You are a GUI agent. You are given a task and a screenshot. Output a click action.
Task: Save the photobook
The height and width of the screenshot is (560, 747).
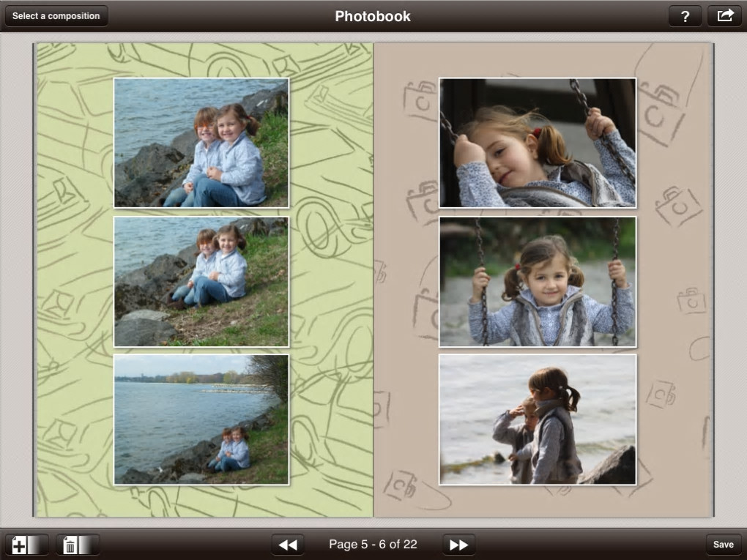(723, 545)
